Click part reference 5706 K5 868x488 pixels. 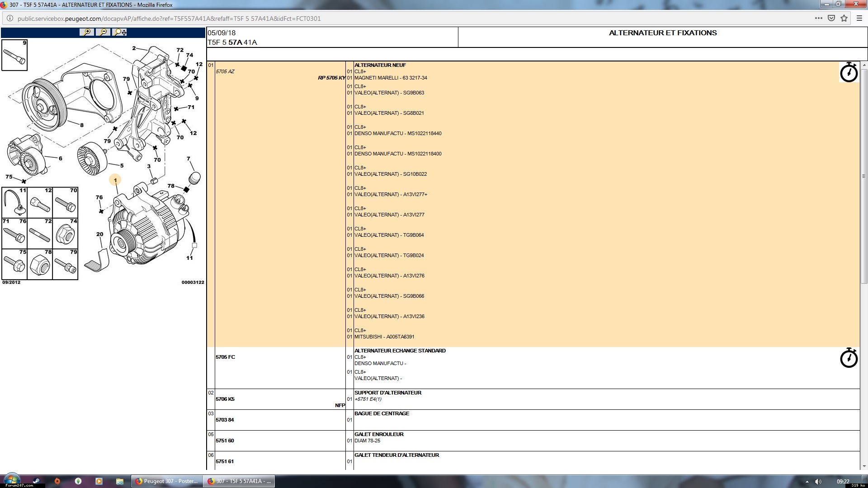tap(225, 399)
